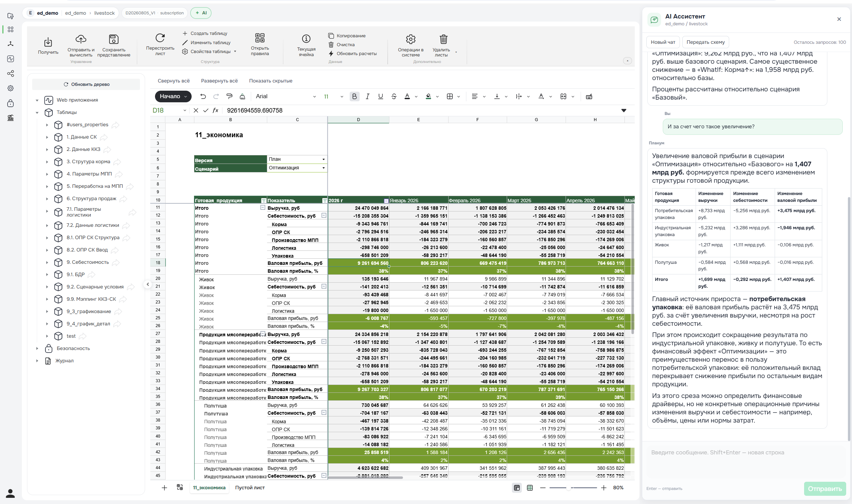
Task: Click the Обновить дерево button
Action: 86,84
